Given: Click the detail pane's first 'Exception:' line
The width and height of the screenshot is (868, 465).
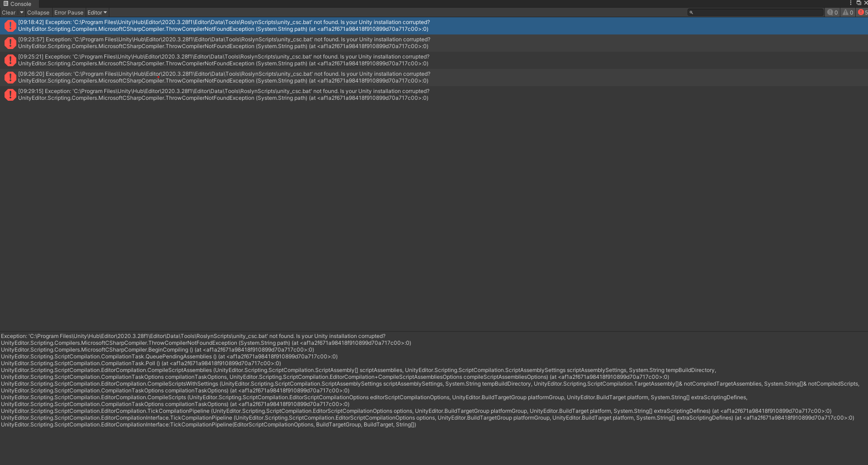Looking at the screenshot, I should [x=193, y=336].
